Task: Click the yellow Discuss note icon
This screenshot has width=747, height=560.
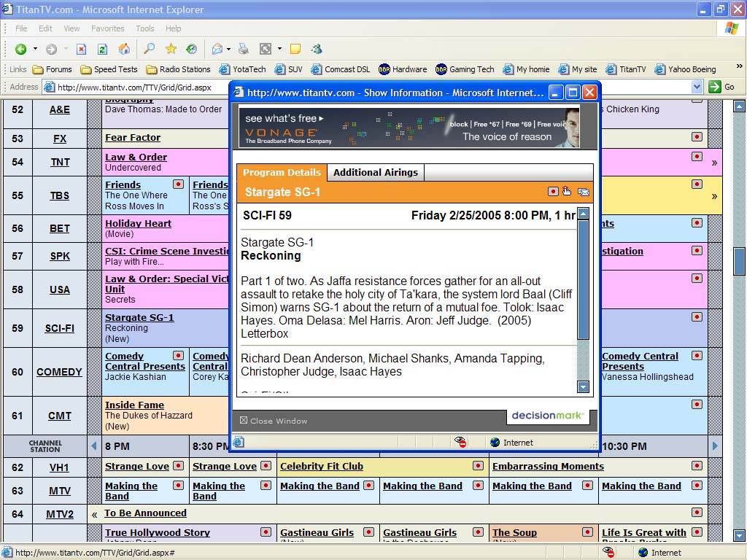Action: point(295,49)
